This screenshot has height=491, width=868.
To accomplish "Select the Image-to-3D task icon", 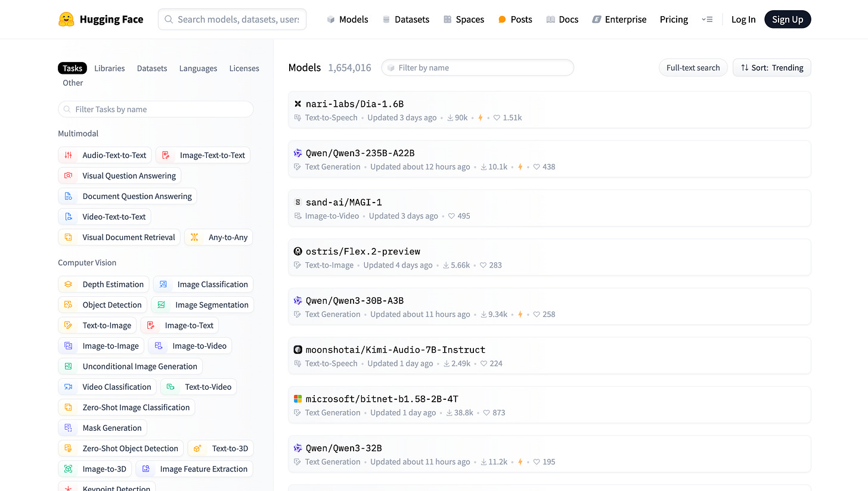I will pyautogui.click(x=68, y=469).
